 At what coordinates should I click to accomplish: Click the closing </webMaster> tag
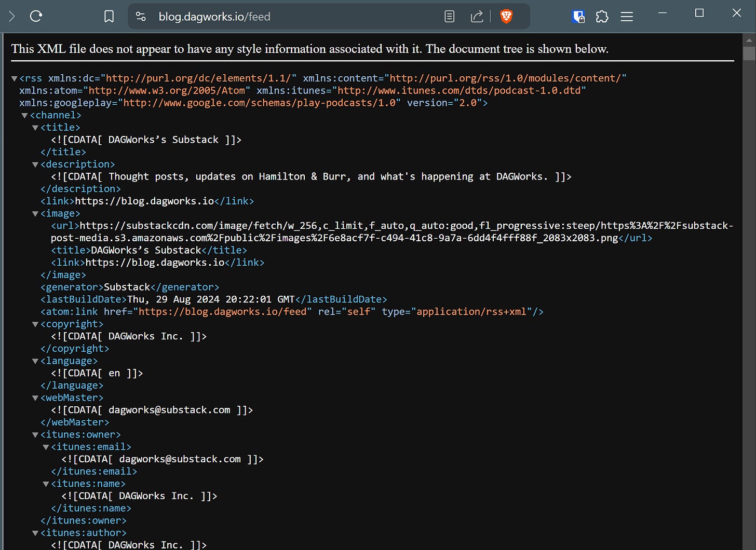point(75,422)
